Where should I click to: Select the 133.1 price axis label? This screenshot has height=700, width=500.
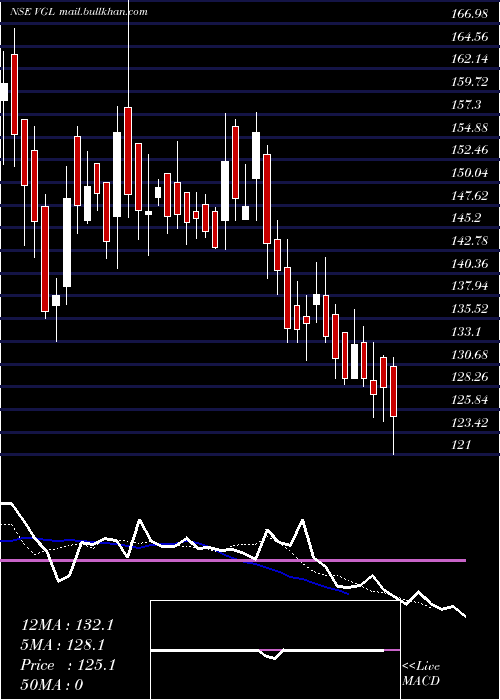click(x=467, y=331)
